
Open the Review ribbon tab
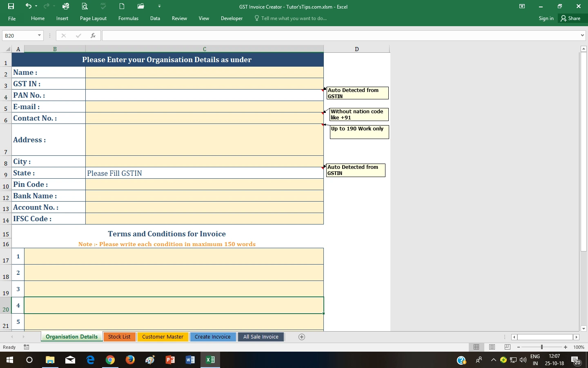click(x=179, y=18)
